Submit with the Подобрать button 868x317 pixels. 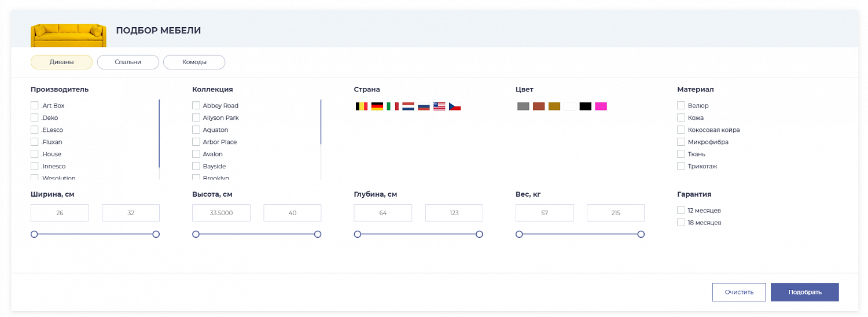805,292
